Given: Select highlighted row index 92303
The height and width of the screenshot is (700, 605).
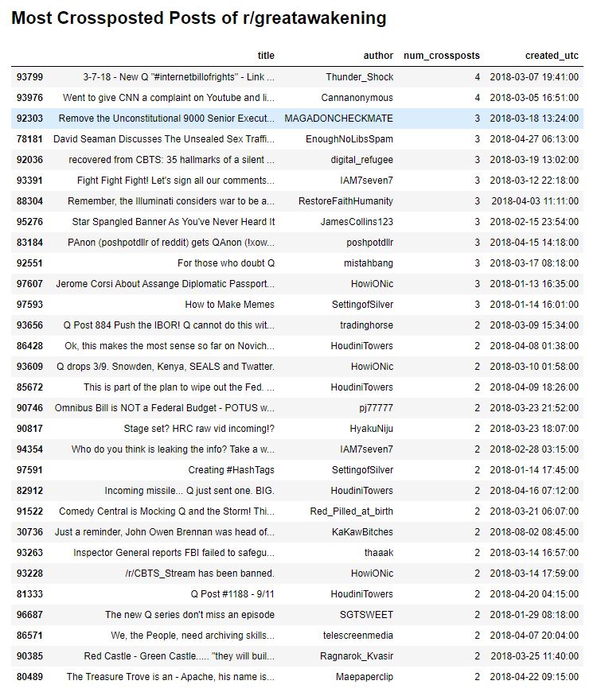Looking at the screenshot, I should [x=30, y=119].
